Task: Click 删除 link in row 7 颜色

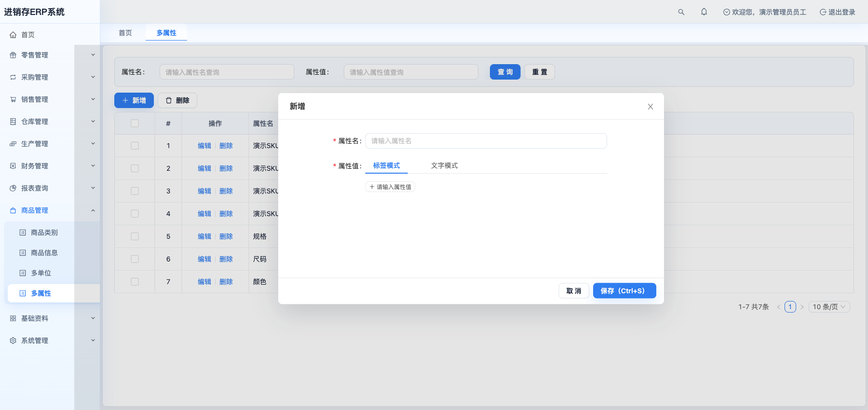Action: 226,282
